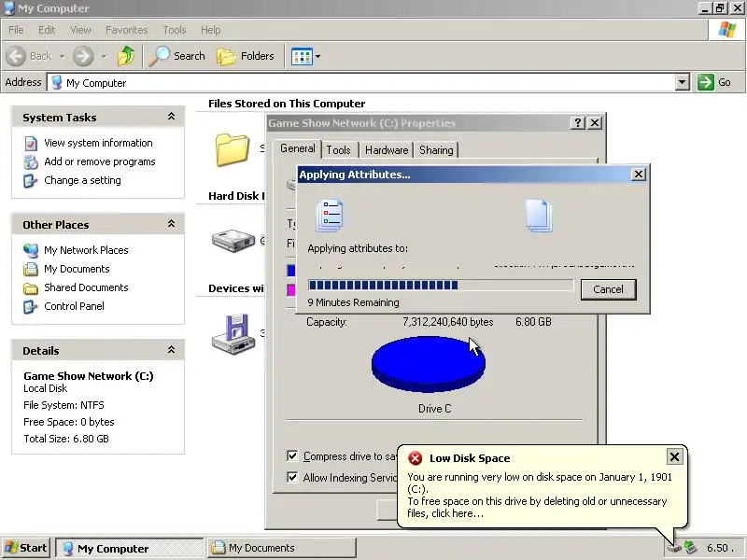The height and width of the screenshot is (560, 747).
Task: Select the hard disk drive icon
Action: pos(233,241)
